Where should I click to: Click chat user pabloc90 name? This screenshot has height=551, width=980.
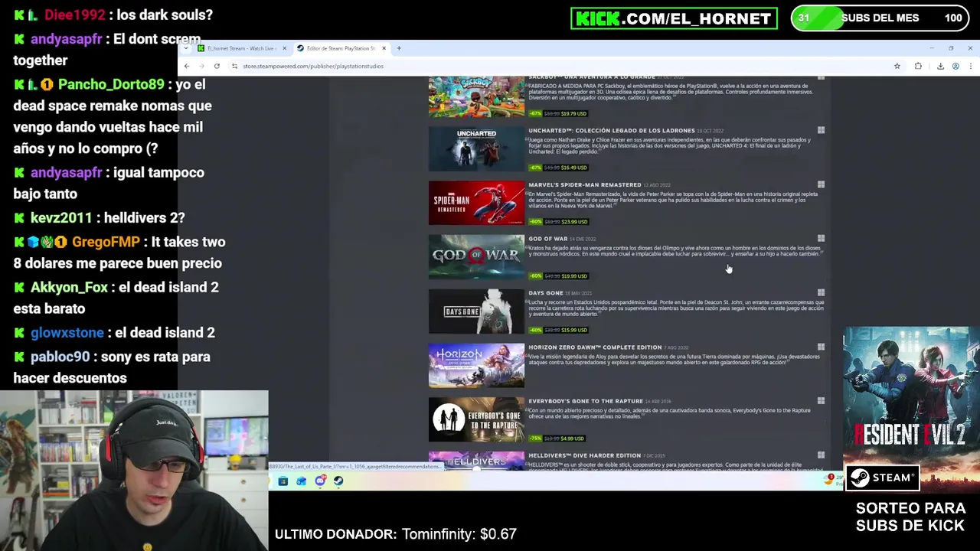pyautogui.click(x=60, y=357)
